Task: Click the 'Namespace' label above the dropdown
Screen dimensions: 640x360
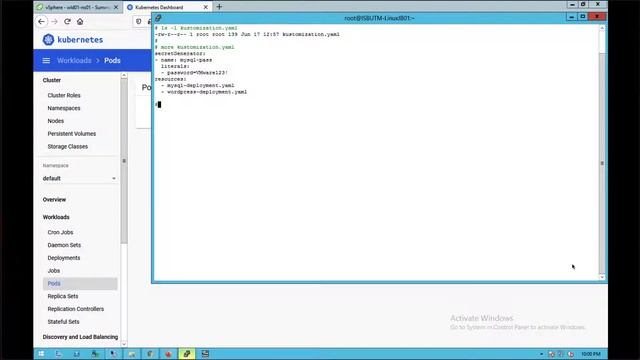Action: pos(56,166)
